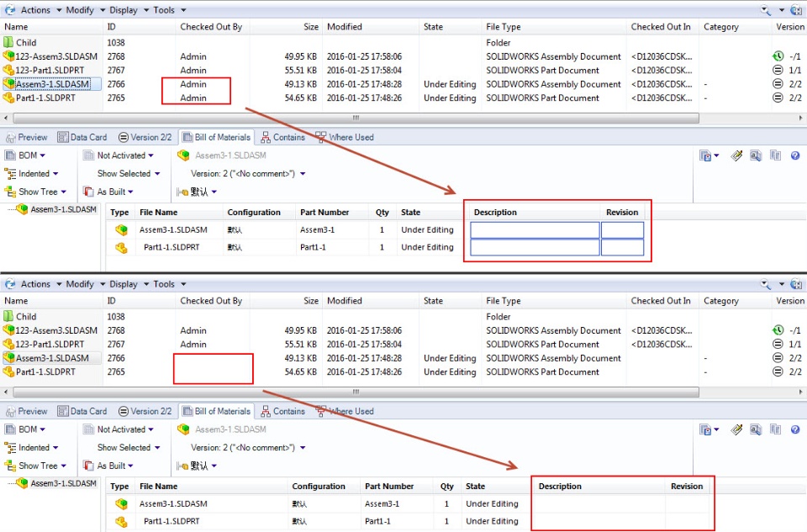Click the assembly type icon in upper BOM table
The width and height of the screenshot is (807, 532).
click(x=121, y=230)
